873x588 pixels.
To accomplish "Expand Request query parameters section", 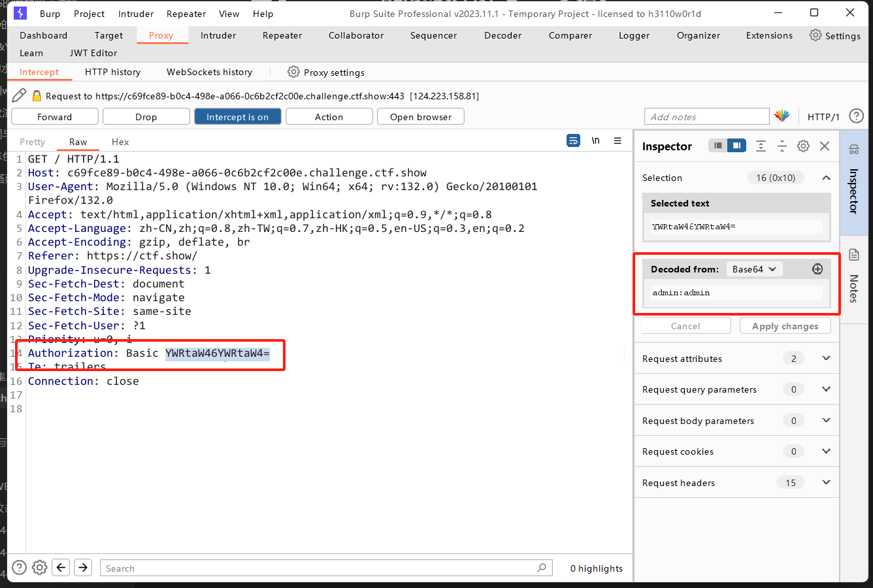I will 736,389.
